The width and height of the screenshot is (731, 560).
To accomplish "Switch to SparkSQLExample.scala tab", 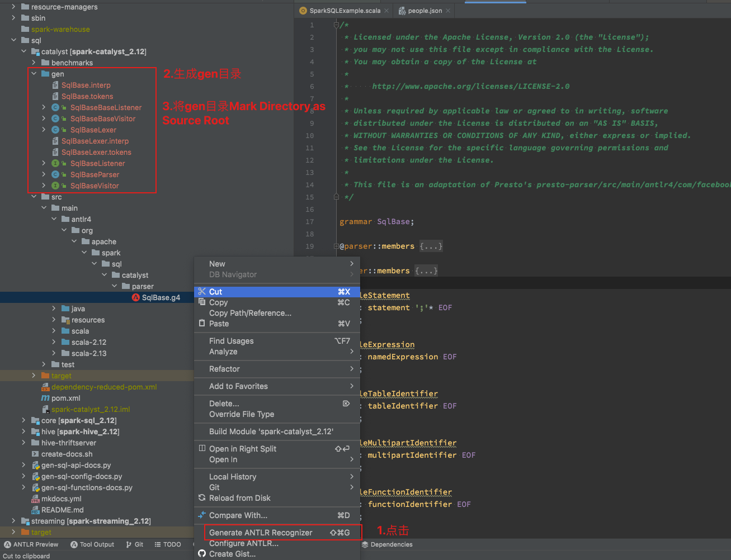I will pyautogui.click(x=345, y=11).
